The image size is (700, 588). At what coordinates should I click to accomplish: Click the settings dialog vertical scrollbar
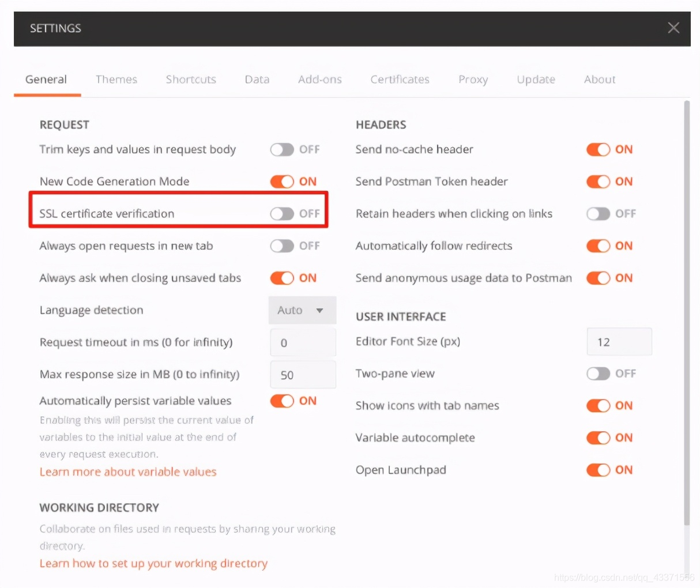tap(687, 314)
